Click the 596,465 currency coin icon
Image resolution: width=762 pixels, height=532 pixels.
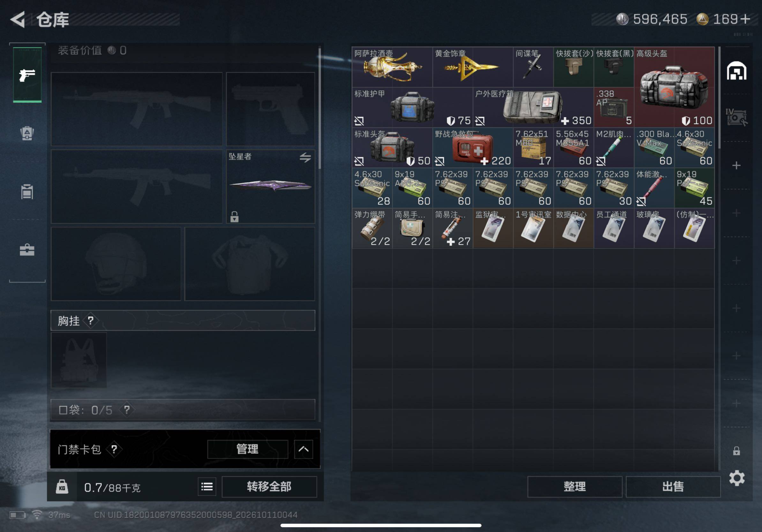[622, 19]
